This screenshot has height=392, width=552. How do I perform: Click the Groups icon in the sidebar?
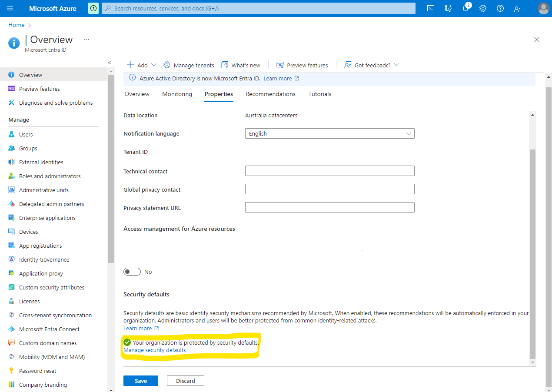pos(12,148)
